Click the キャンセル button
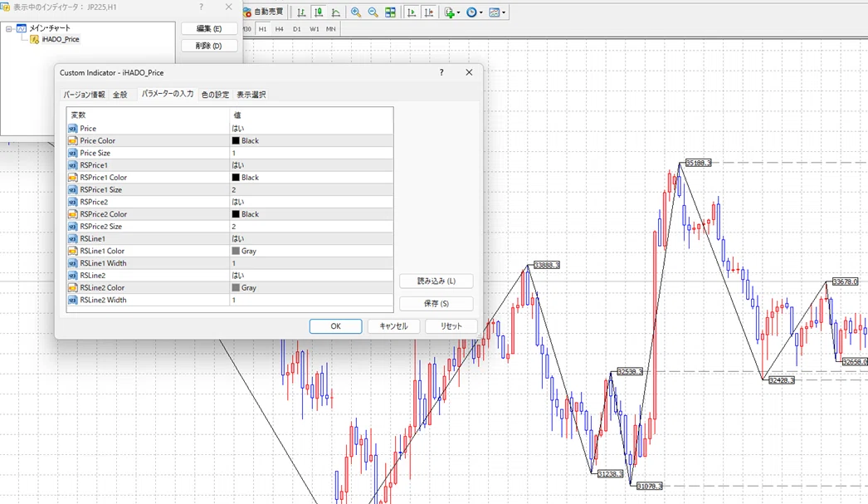 coord(393,326)
